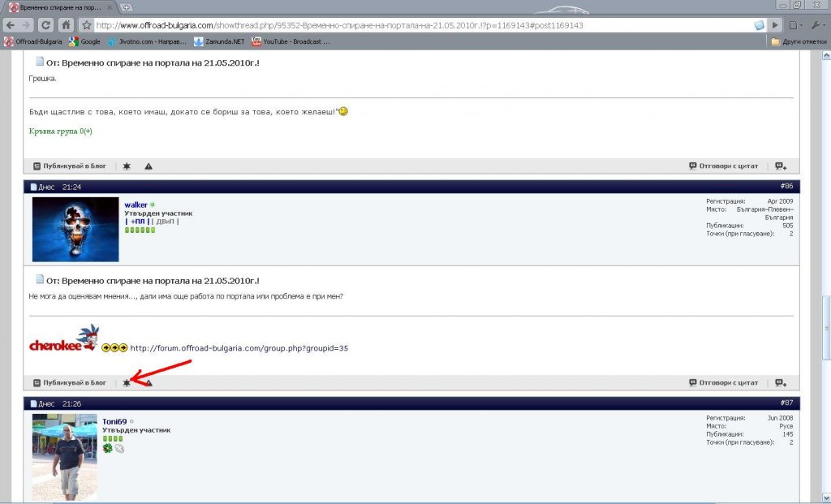The image size is (831, 504).
Task: Click 'Публикувай в Блог' under the 'Грешка.' post
Action: (x=70, y=166)
